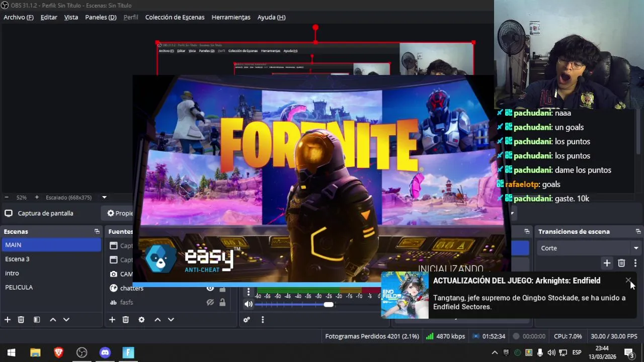Add a new scene in Escenas panel
Viewport: 644px width, 362px height.
pyautogui.click(x=8, y=320)
